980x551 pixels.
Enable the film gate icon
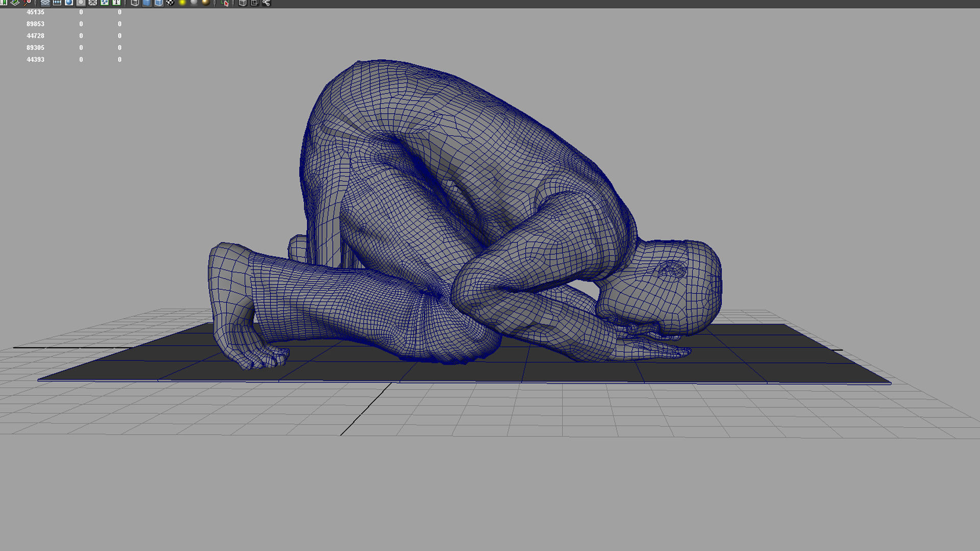click(x=57, y=3)
